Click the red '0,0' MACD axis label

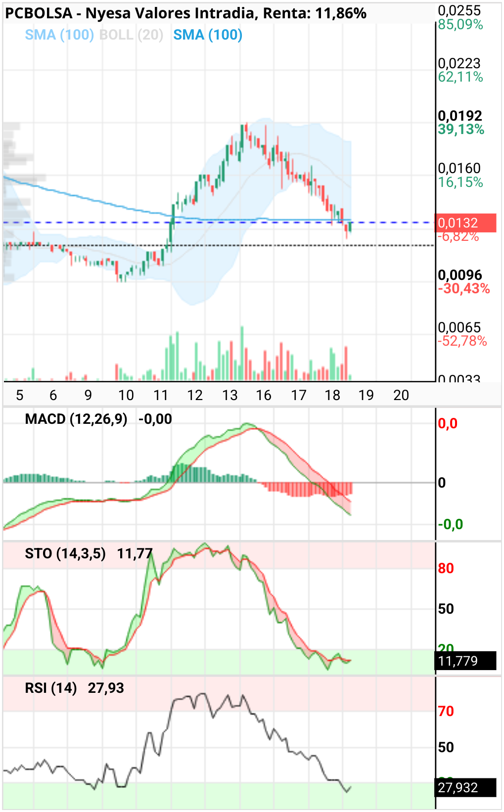(x=448, y=424)
